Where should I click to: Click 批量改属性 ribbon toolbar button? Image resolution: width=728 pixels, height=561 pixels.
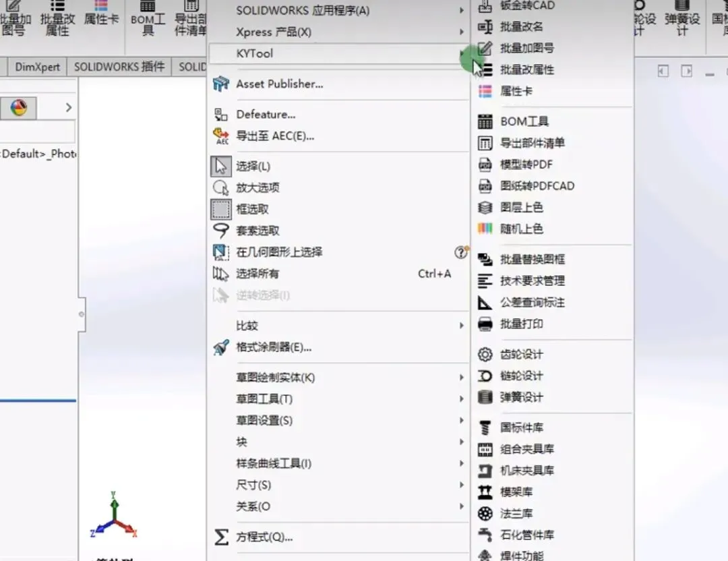click(x=57, y=19)
